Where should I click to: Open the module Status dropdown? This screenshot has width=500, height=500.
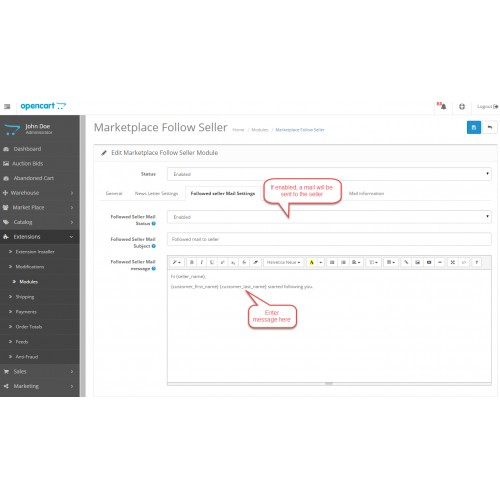click(x=329, y=174)
